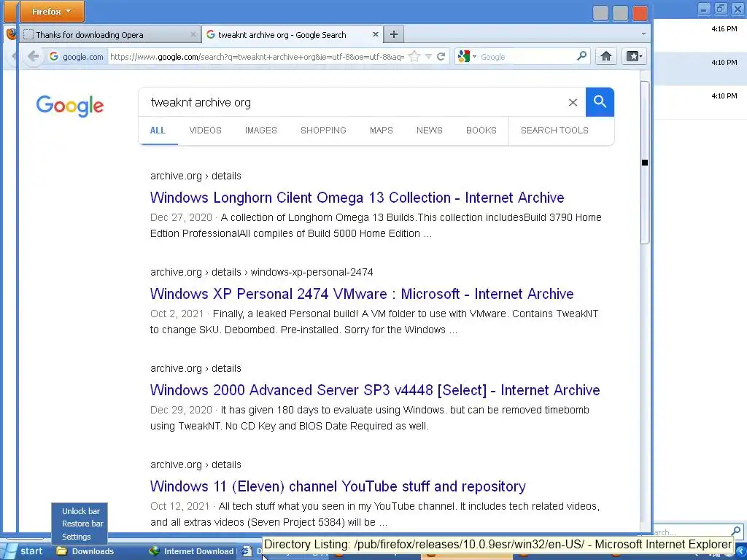Open the search engine selector dropdown
The width and height of the screenshot is (747, 560).
pos(467,57)
